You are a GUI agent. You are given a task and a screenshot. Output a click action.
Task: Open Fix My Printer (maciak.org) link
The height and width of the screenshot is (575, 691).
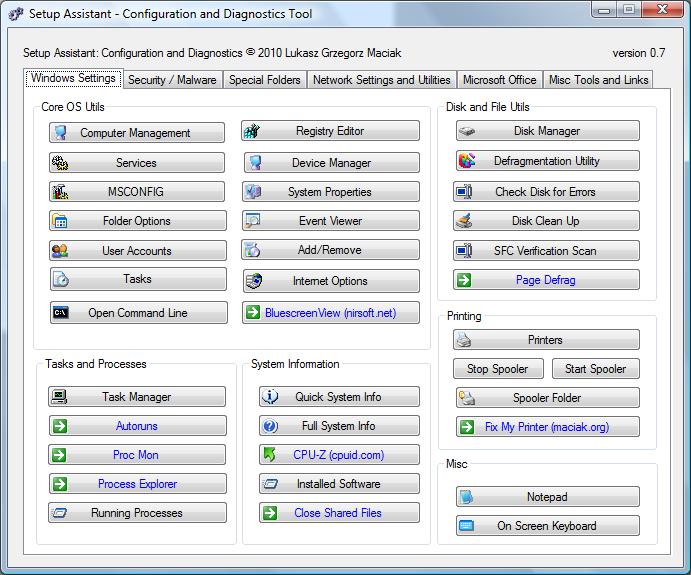point(547,427)
